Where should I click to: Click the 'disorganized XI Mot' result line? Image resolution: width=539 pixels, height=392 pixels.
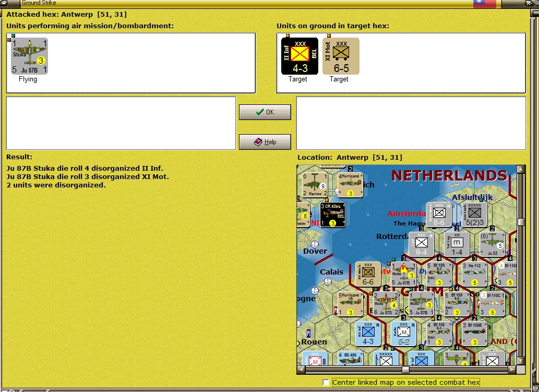[x=88, y=177]
